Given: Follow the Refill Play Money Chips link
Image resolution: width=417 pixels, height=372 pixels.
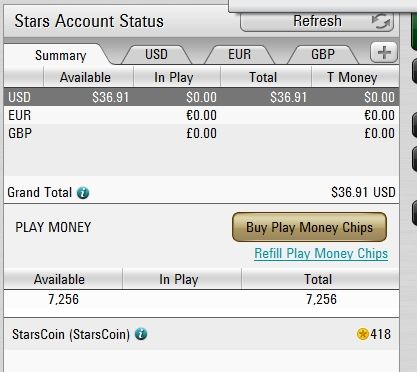Looking at the screenshot, I should (321, 254).
